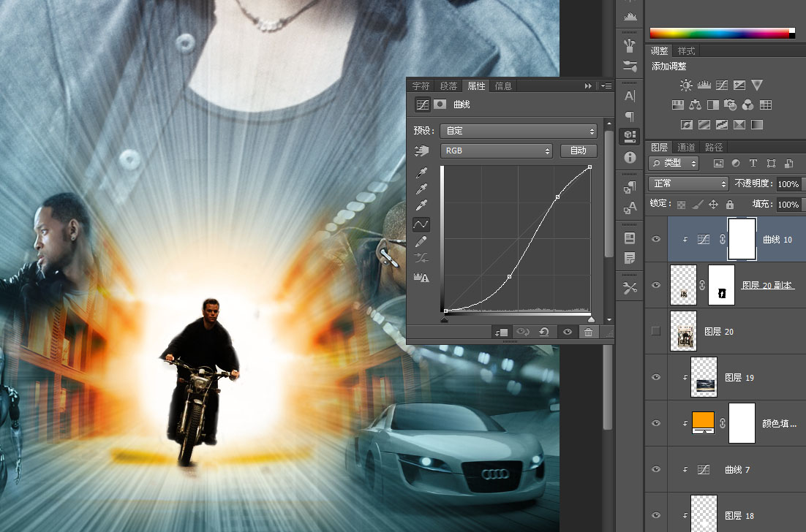Switch to the 通道 tab

click(686, 148)
